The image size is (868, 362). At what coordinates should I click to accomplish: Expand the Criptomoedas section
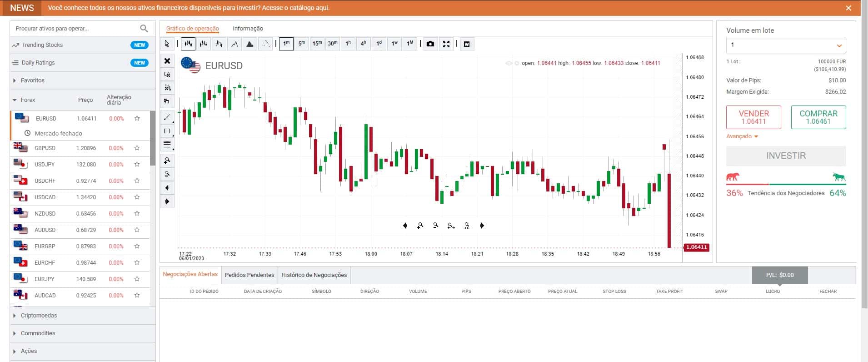pyautogui.click(x=83, y=316)
